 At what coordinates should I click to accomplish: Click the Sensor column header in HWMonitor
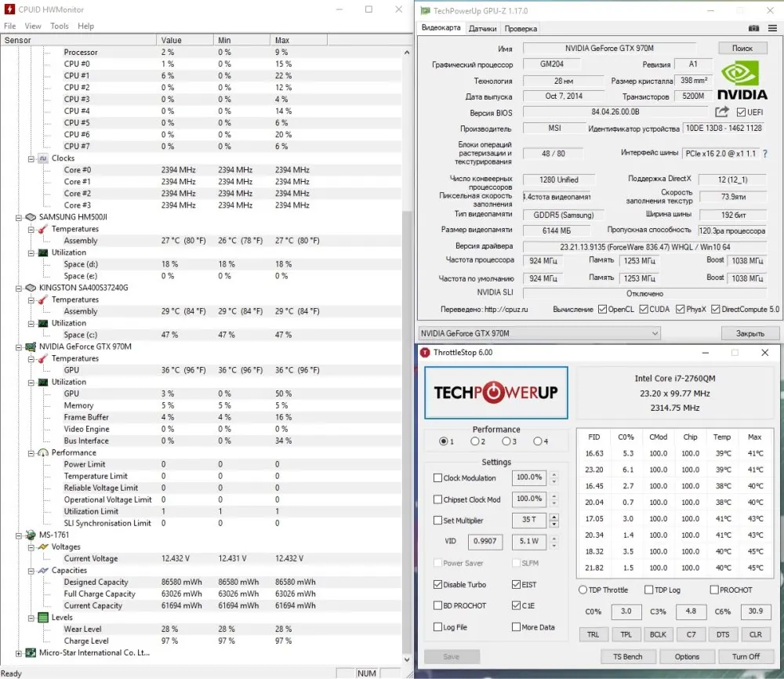click(78, 40)
